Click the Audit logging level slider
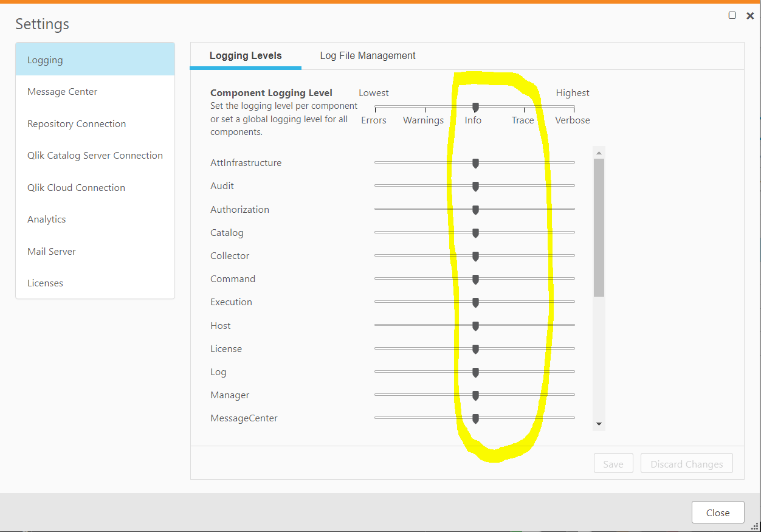 point(475,186)
